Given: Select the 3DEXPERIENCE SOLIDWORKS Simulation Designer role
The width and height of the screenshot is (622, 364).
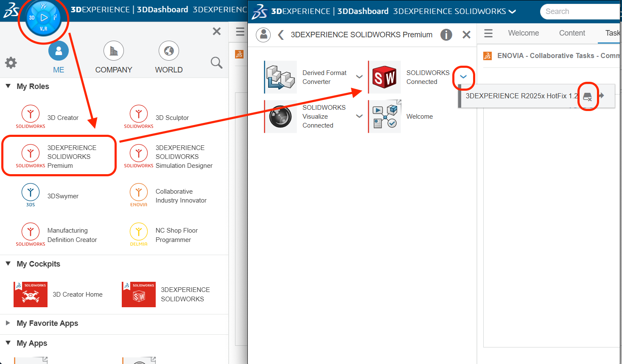Looking at the screenshot, I should pos(169,156).
